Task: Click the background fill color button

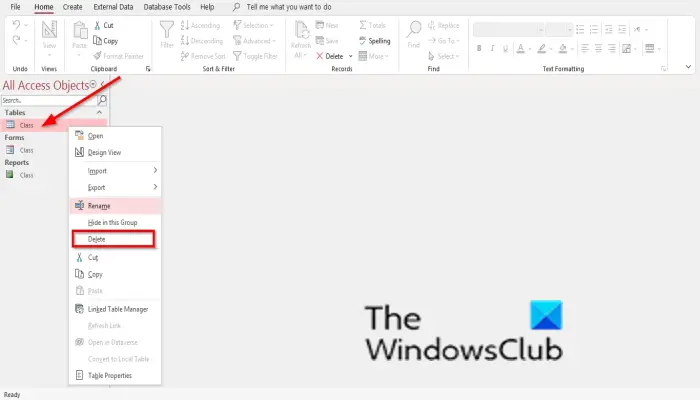Action: (x=562, y=48)
